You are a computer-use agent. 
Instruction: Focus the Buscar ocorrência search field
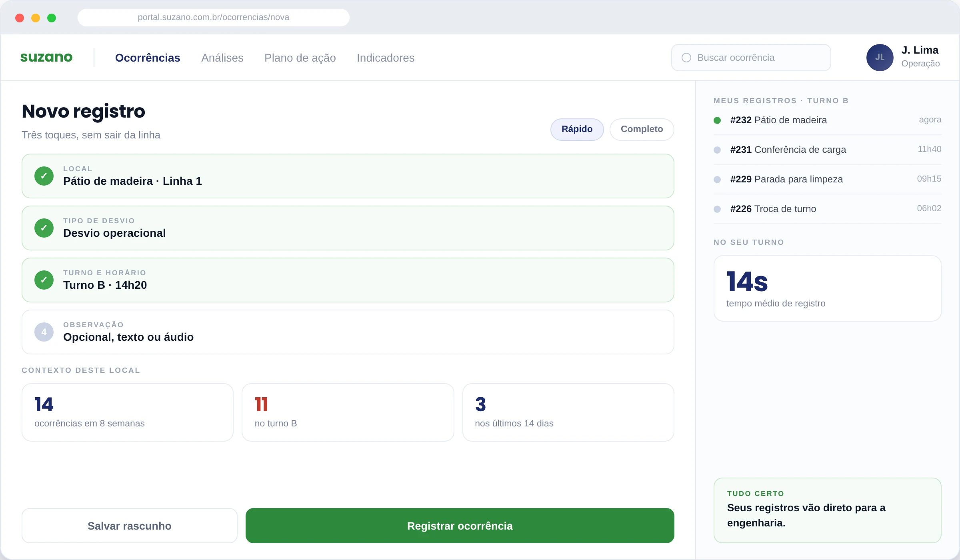(751, 58)
